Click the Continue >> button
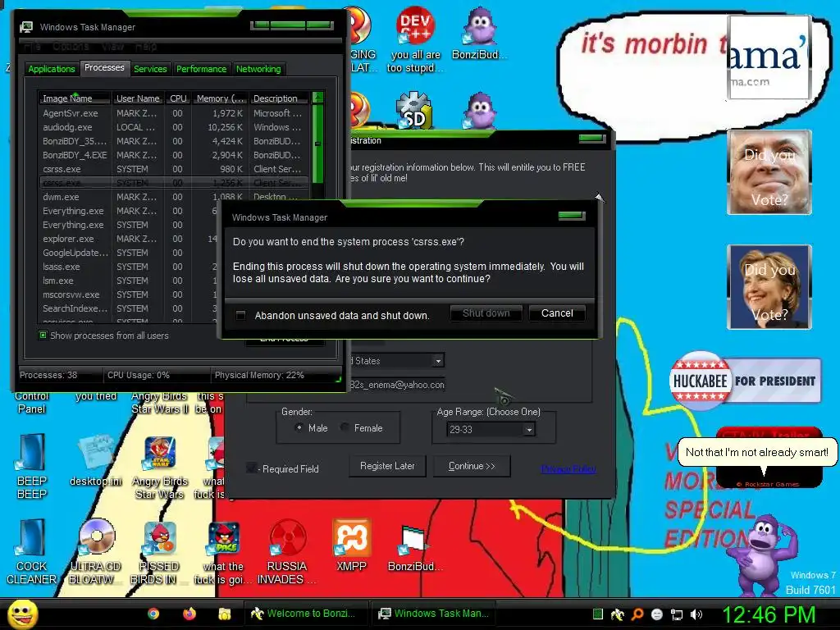Viewport: 840px width, 630px height. click(472, 466)
